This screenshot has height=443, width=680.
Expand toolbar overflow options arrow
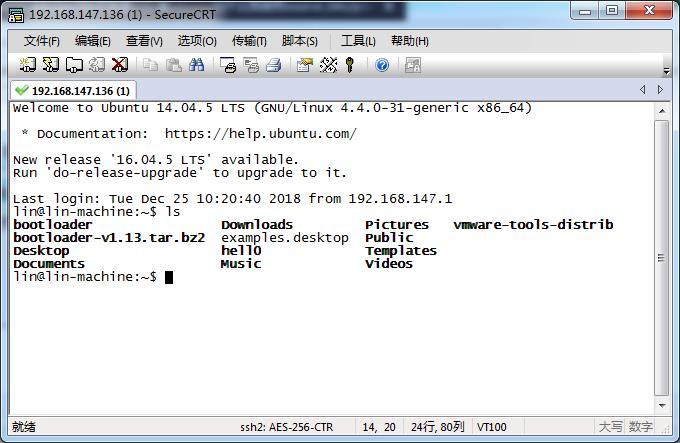(667, 70)
